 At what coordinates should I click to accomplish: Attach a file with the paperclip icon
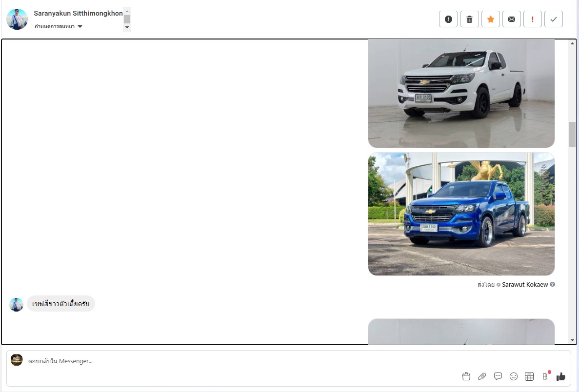(482, 376)
